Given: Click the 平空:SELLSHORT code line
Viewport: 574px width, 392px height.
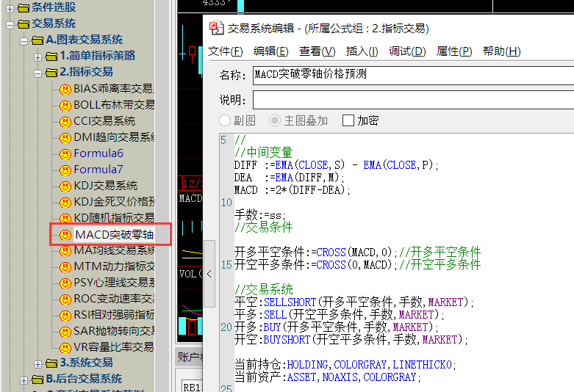Looking at the screenshot, I should point(354,302).
